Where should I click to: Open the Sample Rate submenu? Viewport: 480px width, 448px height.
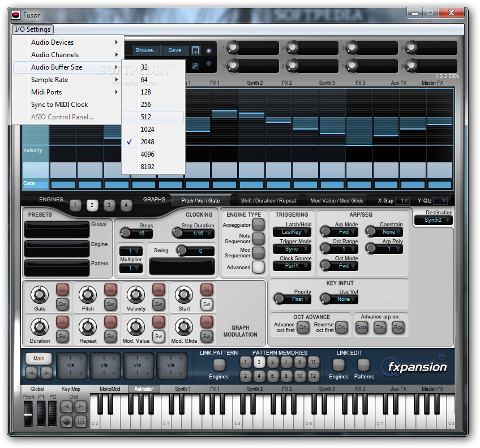tap(67, 80)
